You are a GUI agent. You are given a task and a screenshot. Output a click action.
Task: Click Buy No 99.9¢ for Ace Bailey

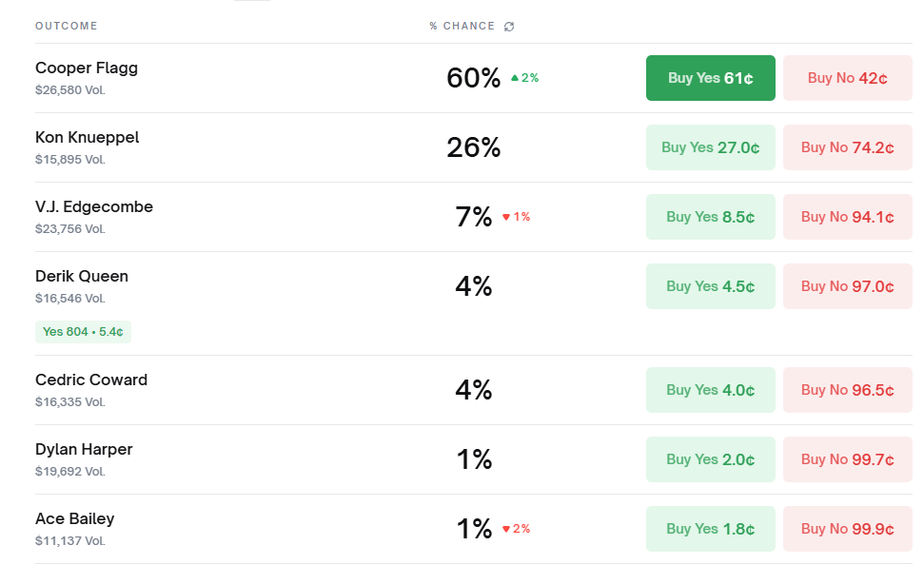(x=847, y=529)
